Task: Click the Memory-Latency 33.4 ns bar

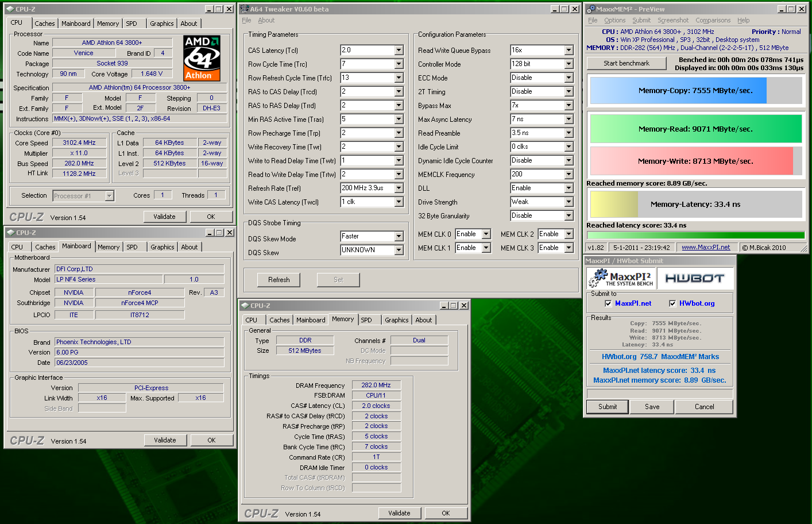Action: point(696,204)
